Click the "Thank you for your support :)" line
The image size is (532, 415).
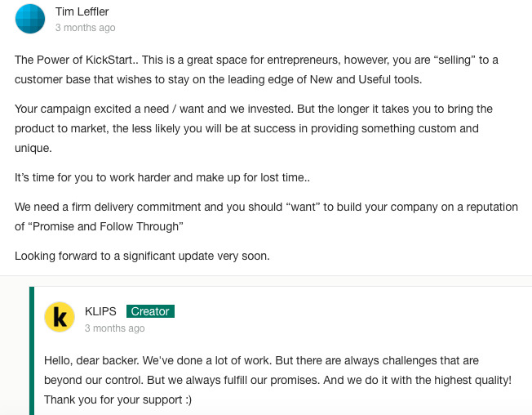click(x=117, y=399)
